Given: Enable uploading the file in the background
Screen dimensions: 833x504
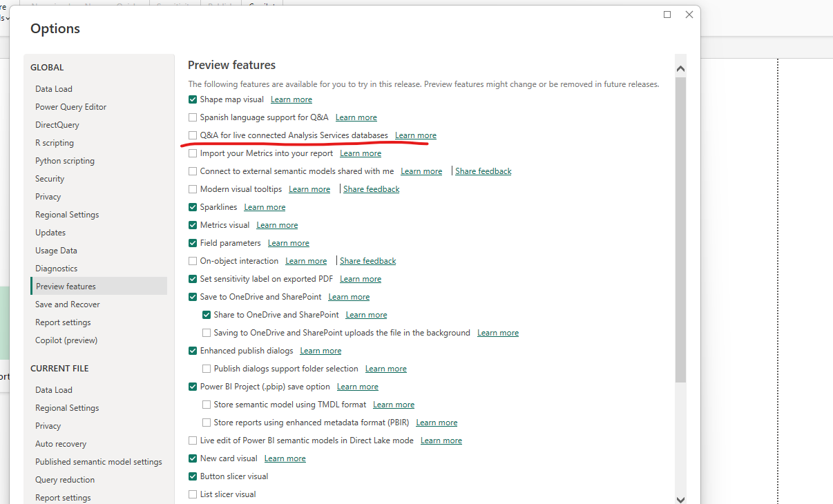Looking at the screenshot, I should tap(207, 333).
